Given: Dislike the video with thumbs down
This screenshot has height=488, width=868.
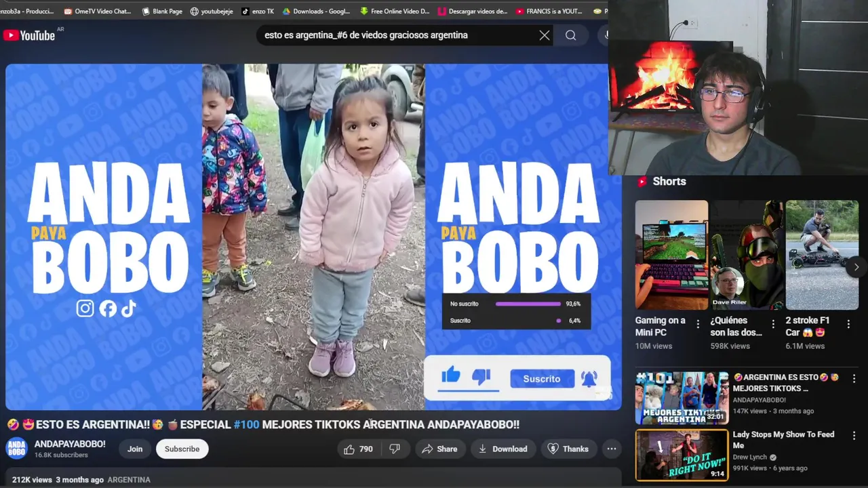Looking at the screenshot, I should click(395, 449).
